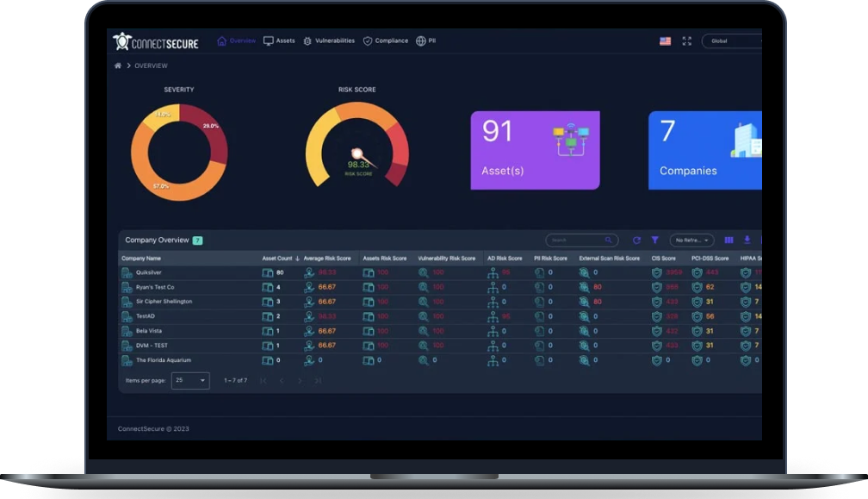Click the Risk Score gauge
This screenshot has width=868, height=499.
pos(357,145)
